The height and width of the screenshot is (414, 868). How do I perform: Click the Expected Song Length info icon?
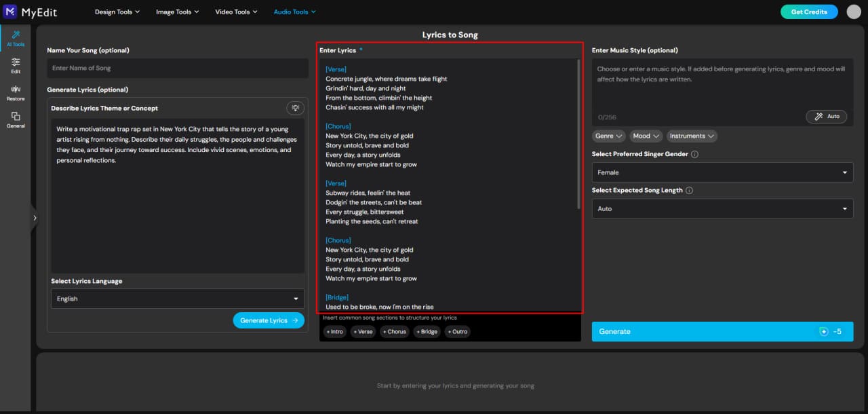coord(688,190)
